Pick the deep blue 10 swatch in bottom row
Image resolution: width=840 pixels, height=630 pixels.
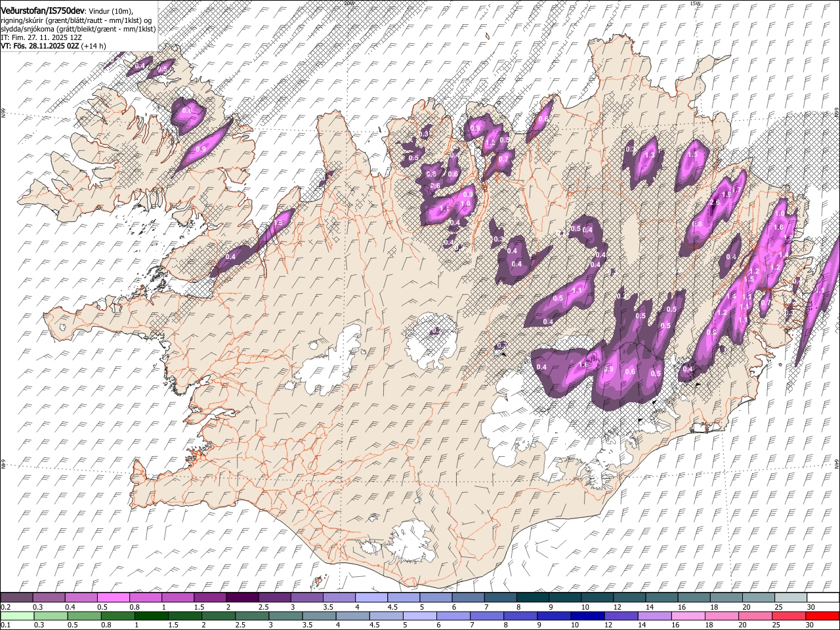[x=586, y=616]
